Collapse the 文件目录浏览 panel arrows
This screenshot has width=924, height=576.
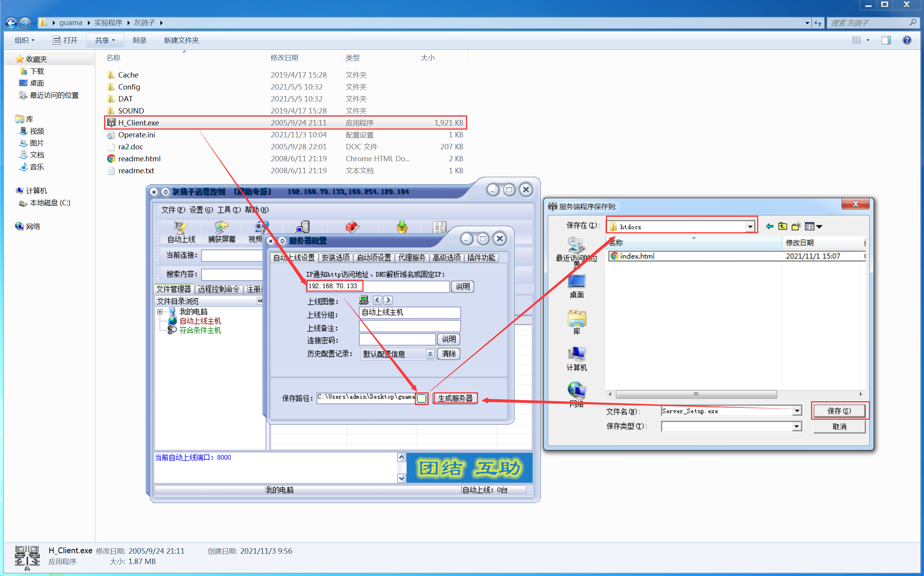pos(260,301)
